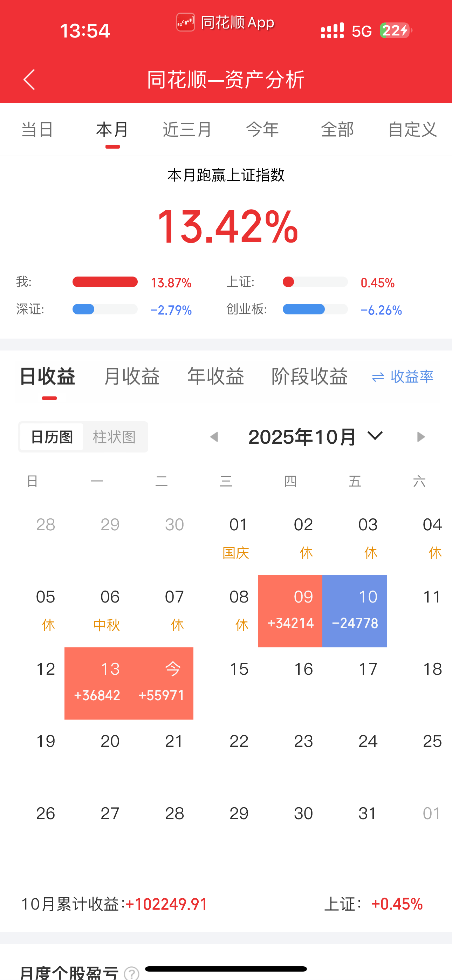Screen dimensions: 452x980
Task: Switch to 阶段收益 tab
Action: click(309, 377)
